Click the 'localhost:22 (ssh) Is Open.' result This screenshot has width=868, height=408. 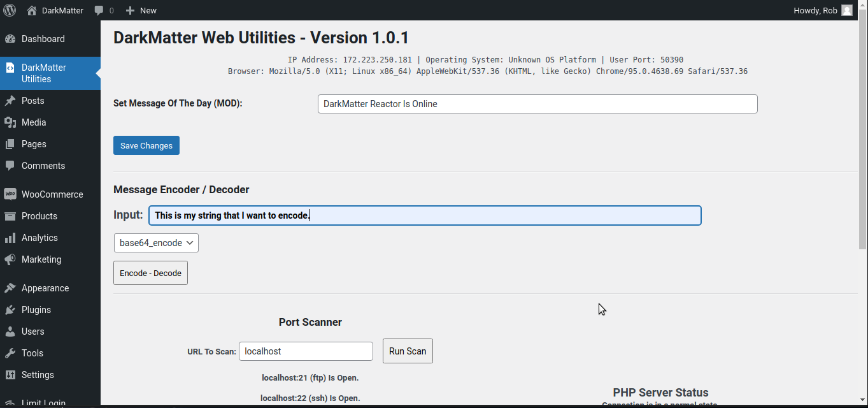[x=310, y=398]
